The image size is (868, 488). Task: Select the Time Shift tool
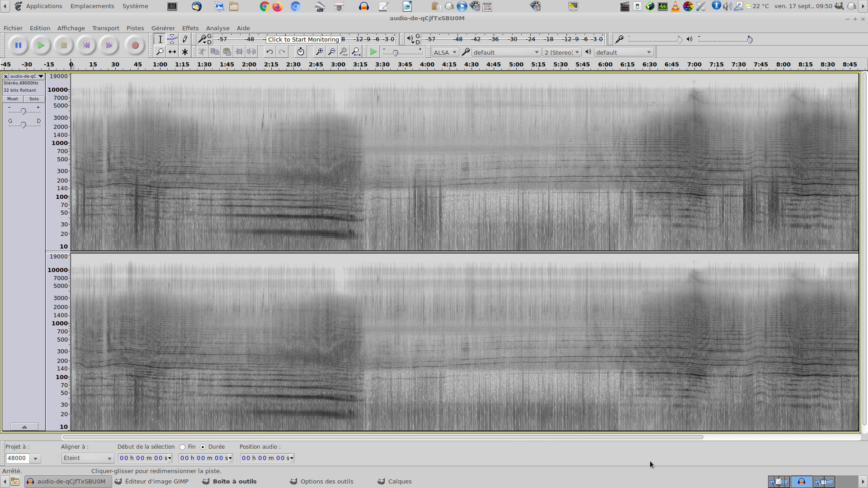(172, 52)
